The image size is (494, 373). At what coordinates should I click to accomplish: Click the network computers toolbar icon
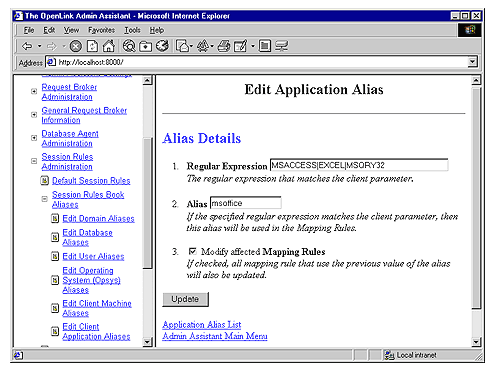[x=282, y=46]
